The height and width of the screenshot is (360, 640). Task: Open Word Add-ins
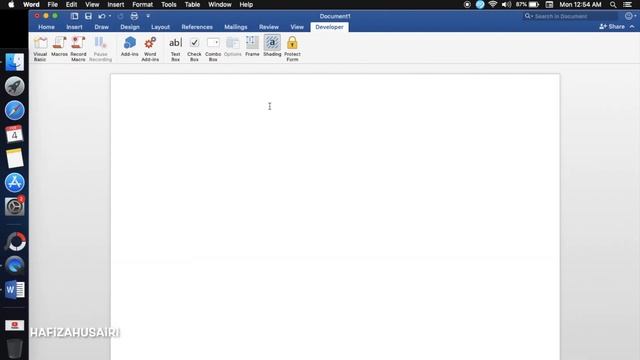(150, 48)
